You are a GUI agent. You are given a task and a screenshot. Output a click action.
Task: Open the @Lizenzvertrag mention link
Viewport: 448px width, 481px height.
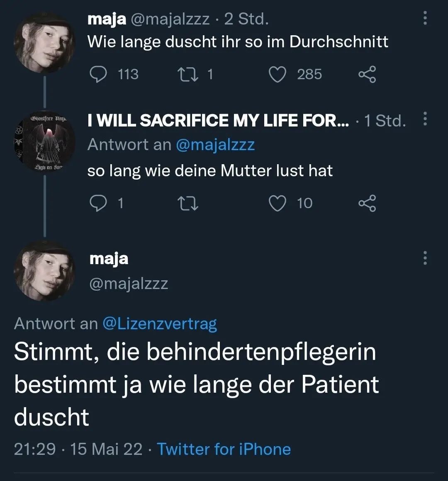click(159, 323)
